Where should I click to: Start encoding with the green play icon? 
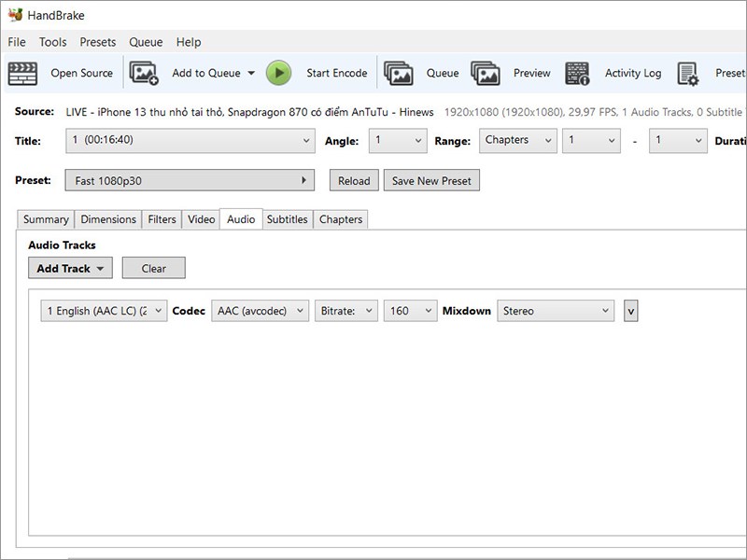(x=278, y=74)
